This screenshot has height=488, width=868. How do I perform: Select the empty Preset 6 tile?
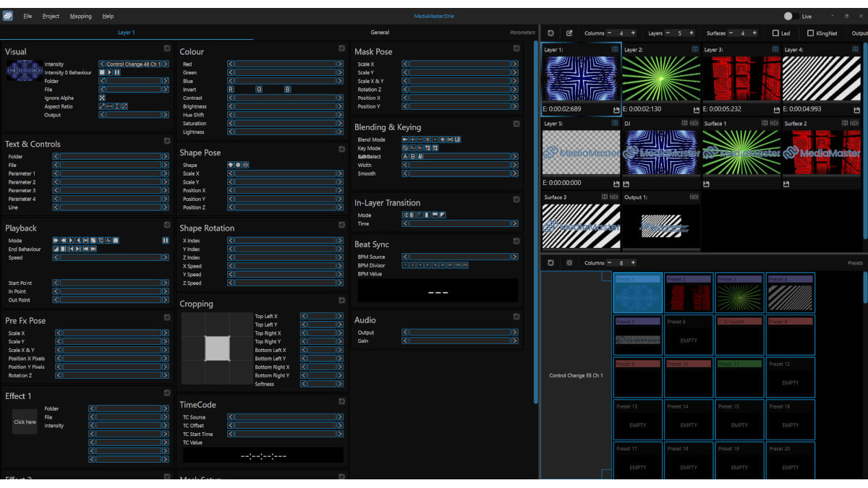(689, 334)
